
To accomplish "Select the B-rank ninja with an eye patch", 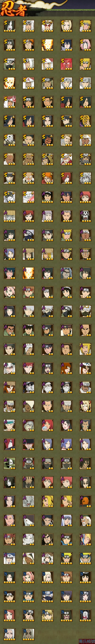I will point(28,615).
